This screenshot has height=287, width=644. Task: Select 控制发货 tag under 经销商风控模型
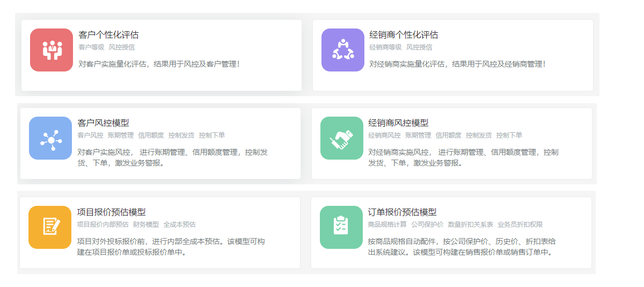point(479,135)
